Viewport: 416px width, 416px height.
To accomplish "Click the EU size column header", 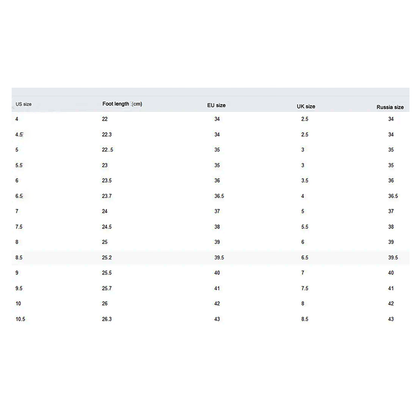I will [x=216, y=105].
